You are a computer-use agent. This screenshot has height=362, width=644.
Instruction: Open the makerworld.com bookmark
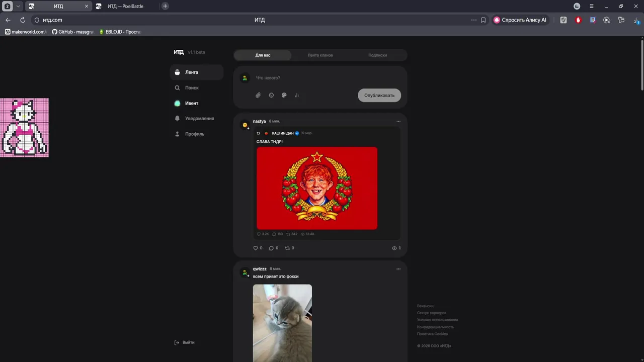(25, 32)
